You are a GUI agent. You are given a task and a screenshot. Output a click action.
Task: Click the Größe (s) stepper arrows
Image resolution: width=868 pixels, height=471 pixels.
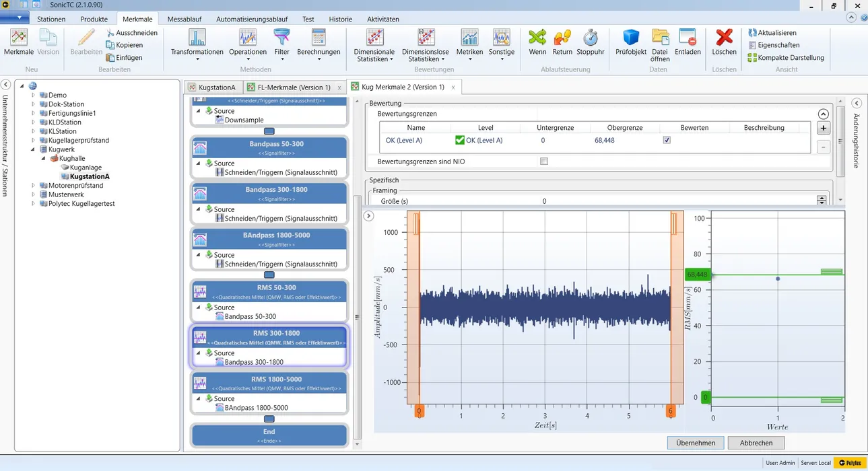pos(822,201)
